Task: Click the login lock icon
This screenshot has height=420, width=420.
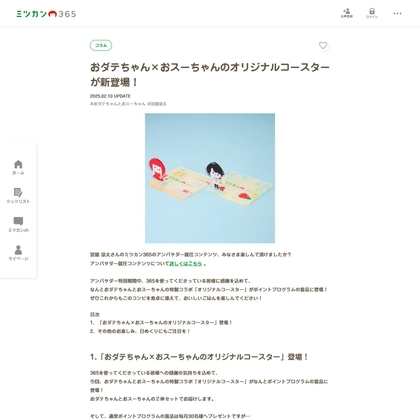Action: coord(372,13)
